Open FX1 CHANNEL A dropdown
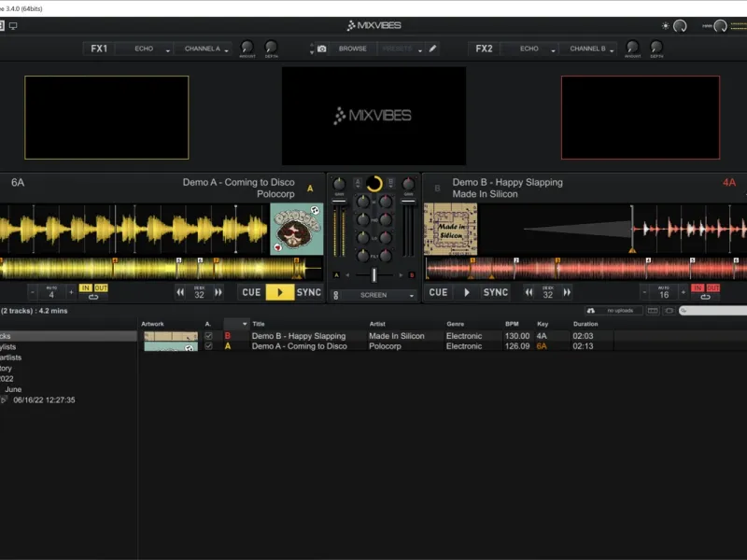Image resolution: width=747 pixels, height=560 pixels. pyautogui.click(x=204, y=49)
